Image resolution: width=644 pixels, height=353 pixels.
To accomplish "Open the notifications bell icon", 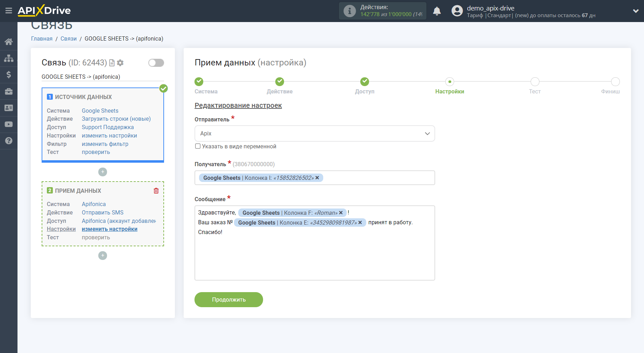I will pos(437,11).
